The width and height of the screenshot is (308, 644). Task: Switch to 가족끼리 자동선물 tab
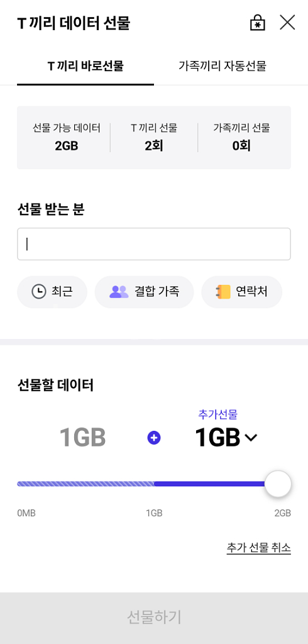point(223,66)
